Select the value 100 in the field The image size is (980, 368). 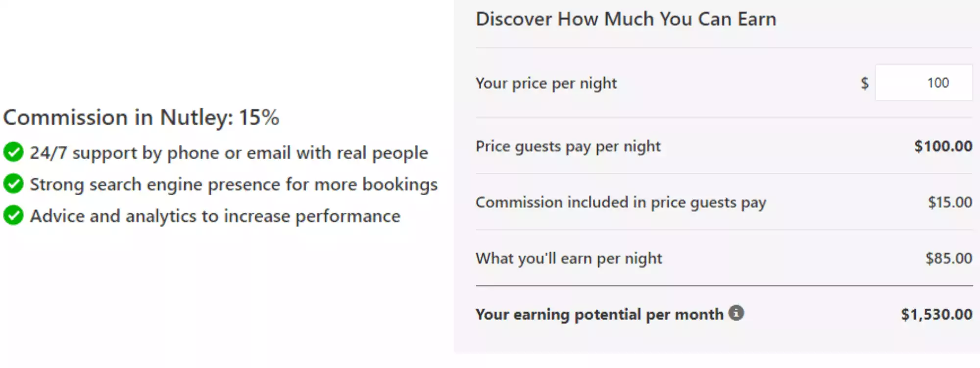pos(938,83)
